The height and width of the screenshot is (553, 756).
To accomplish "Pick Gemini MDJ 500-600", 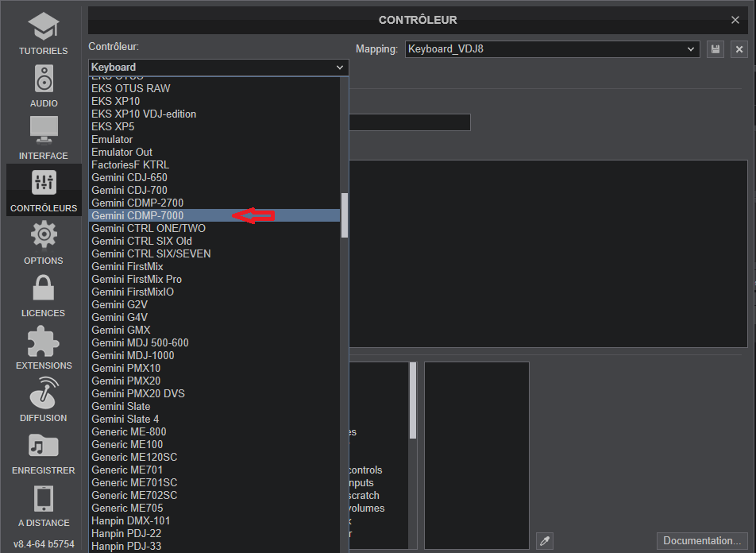I will [x=214, y=342].
